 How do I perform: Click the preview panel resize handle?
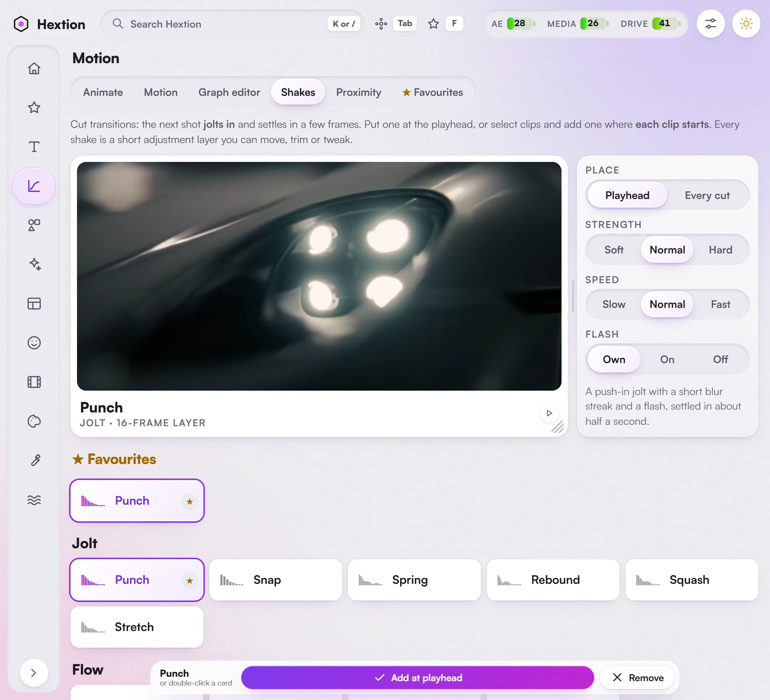558,427
